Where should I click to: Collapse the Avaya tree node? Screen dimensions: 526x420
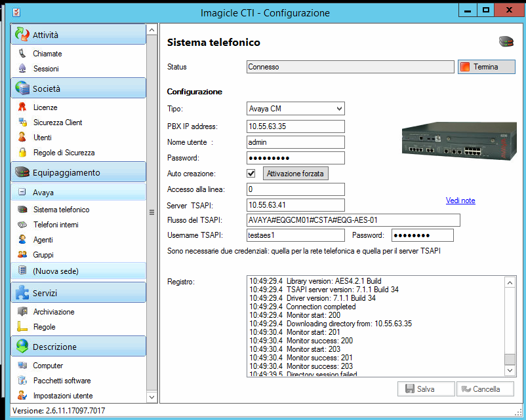coord(22,193)
